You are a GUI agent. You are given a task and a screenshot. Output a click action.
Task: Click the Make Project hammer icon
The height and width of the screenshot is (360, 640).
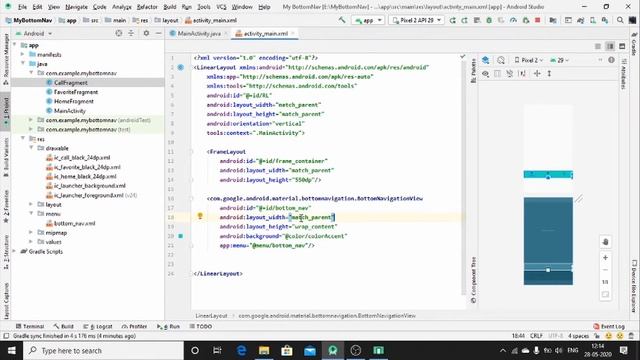coord(342,20)
